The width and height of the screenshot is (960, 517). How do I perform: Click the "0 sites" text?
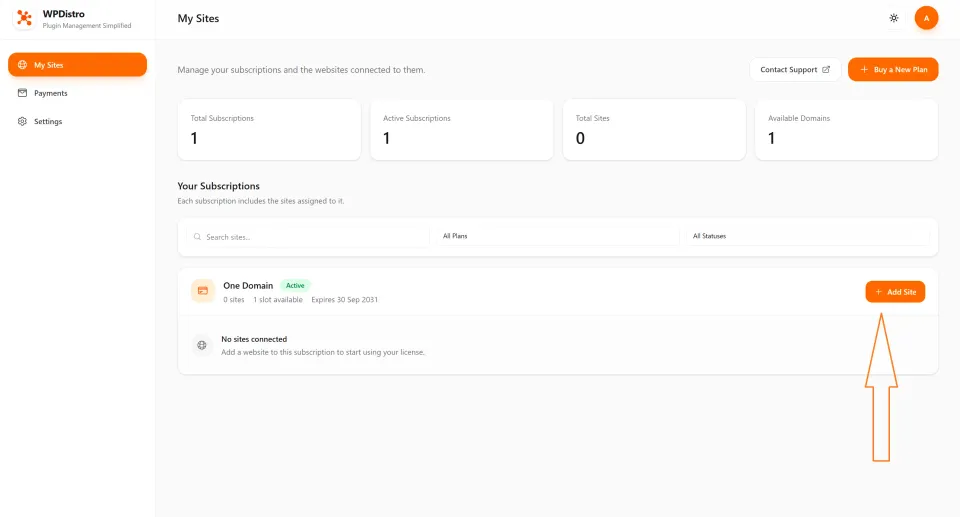(x=233, y=300)
